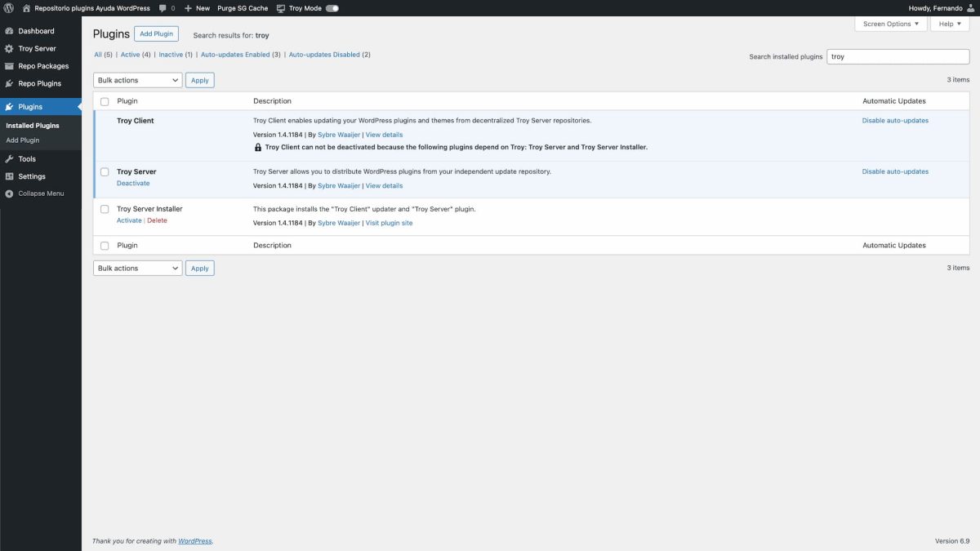
Task: Click Version 6.9 footer text
Action: click(x=952, y=541)
